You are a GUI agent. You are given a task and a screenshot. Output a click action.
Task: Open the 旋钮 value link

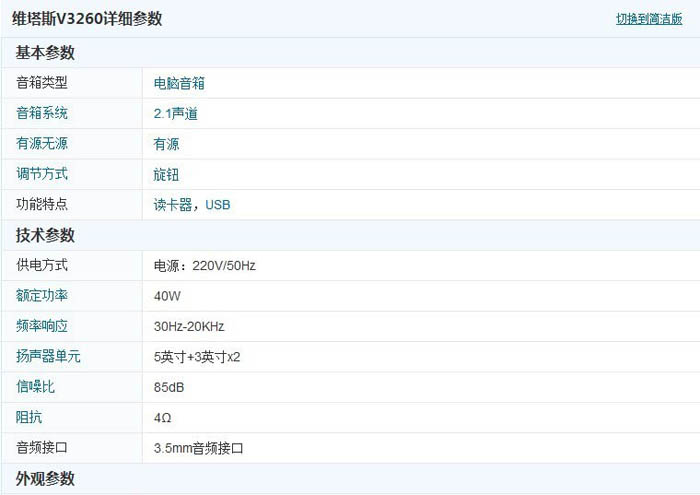(x=167, y=175)
